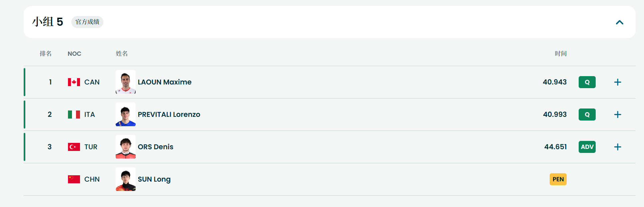Screen dimensions: 644x207
Task: Open the LAOUN Maxime name link
Action: coord(164,82)
